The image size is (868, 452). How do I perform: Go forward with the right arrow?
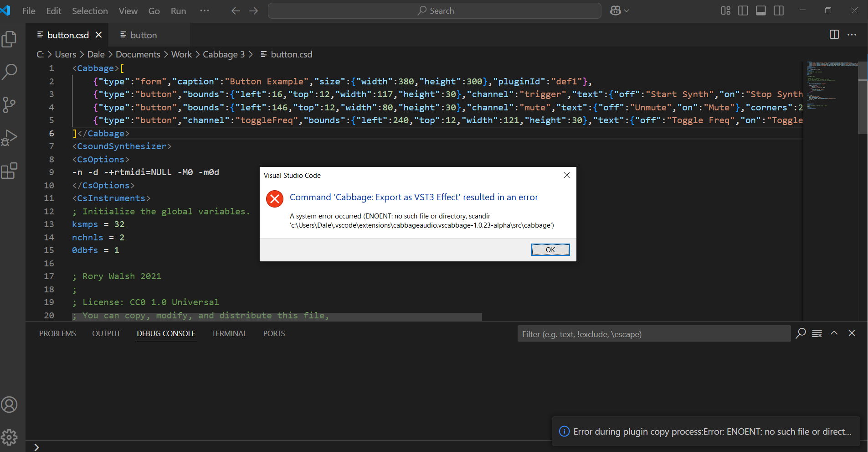254,11
